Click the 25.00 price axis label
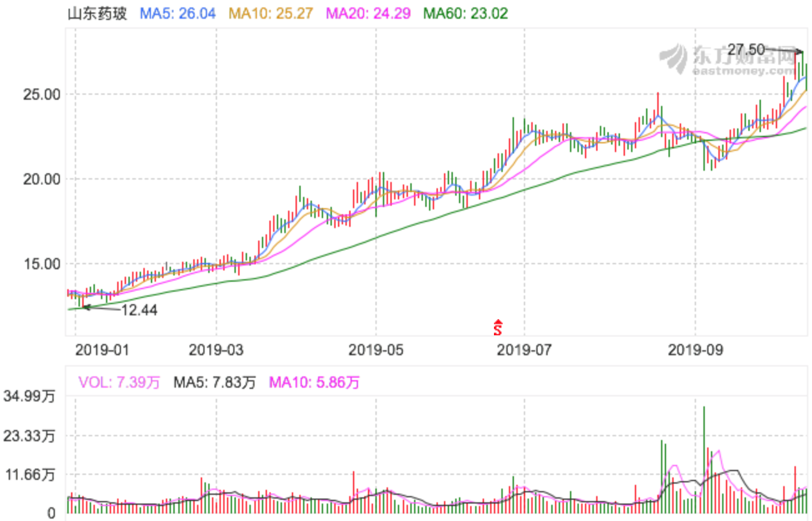 click(x=41, y=95)
